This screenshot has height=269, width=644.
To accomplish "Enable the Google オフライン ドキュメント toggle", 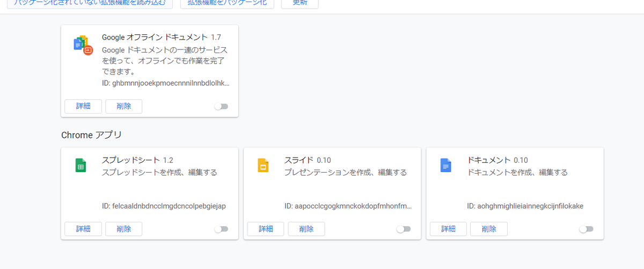I will (x=221, y=107).
